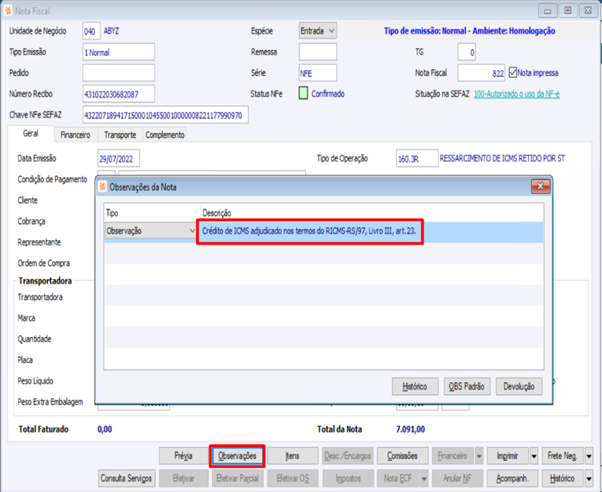Click RESSARCIMENTO DE ICMS RETIDO POR ST text

502,158
